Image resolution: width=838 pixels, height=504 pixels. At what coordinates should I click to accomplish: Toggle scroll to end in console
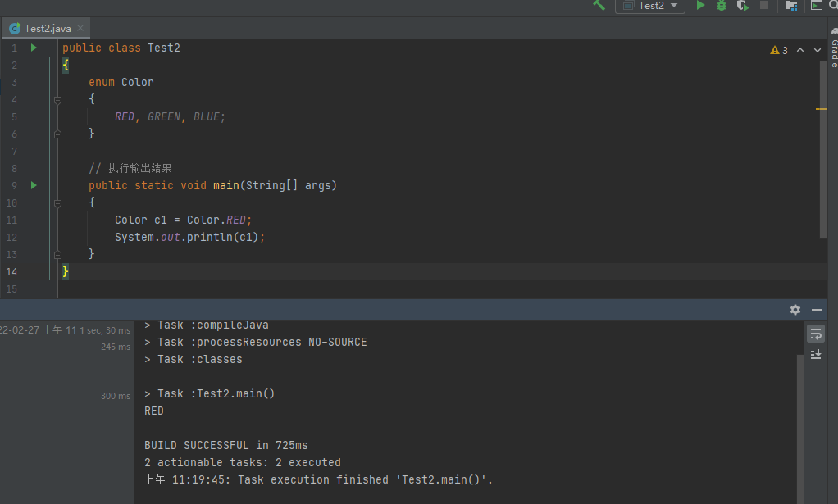point(816,354)
